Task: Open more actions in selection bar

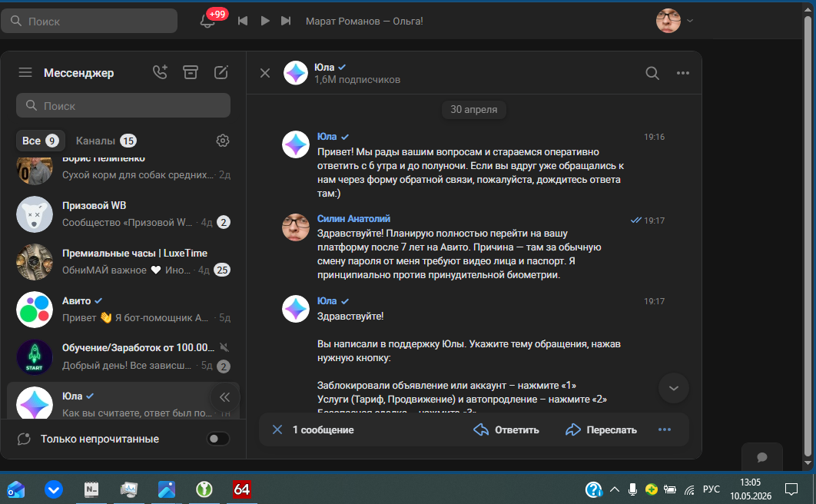Action: [665, 429]
